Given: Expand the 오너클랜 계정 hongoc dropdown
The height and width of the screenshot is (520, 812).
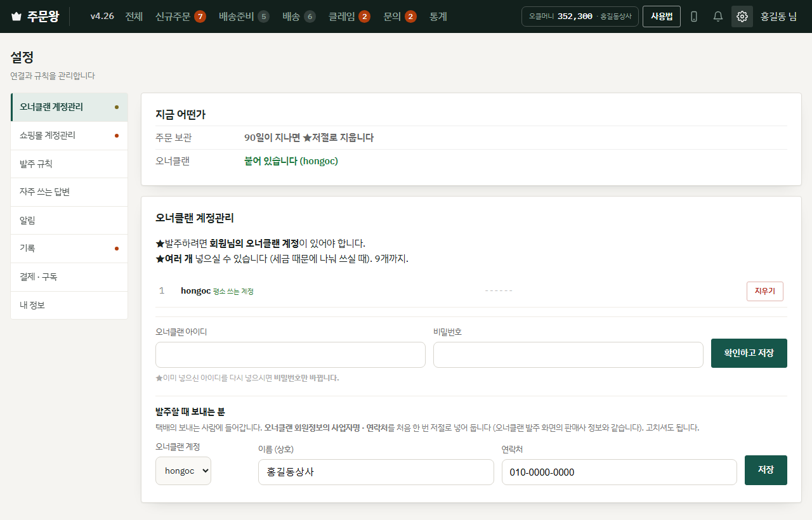Looking at the screenshot, I should [183, 471].
